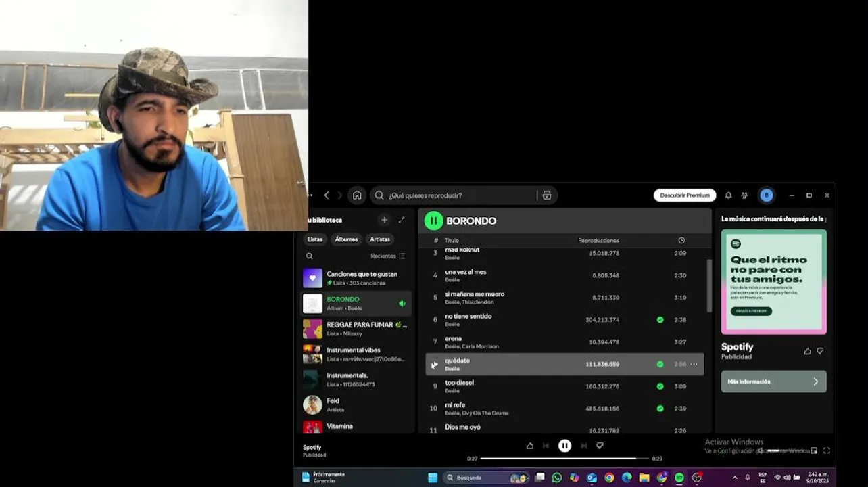Viewport: 868px width, 487px height.
Task: Enter full screen player mode
Action: click(x=826, y=450)
